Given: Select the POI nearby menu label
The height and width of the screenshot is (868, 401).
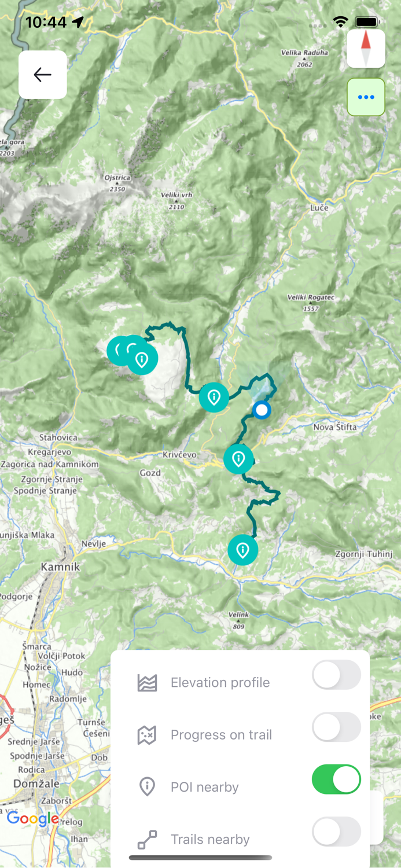Looking at the screenshot, I should point(205,788).
